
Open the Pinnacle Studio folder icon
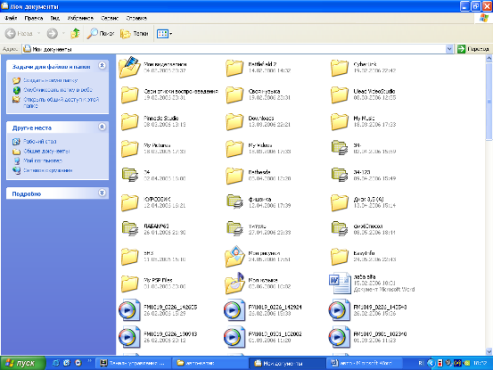[129, 122]
